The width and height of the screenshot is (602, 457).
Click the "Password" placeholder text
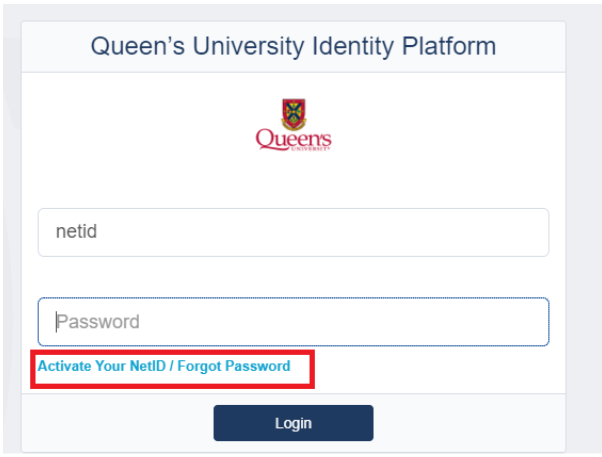coord(98,322)
